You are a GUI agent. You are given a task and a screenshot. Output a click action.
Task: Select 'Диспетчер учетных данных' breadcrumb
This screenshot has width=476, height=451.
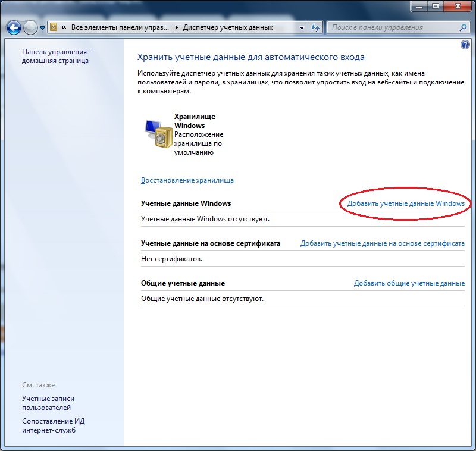[228, 27]
